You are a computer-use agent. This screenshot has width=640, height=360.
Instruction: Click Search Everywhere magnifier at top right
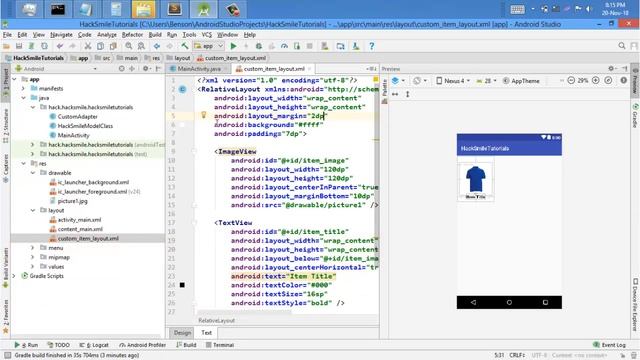[622, 46]
